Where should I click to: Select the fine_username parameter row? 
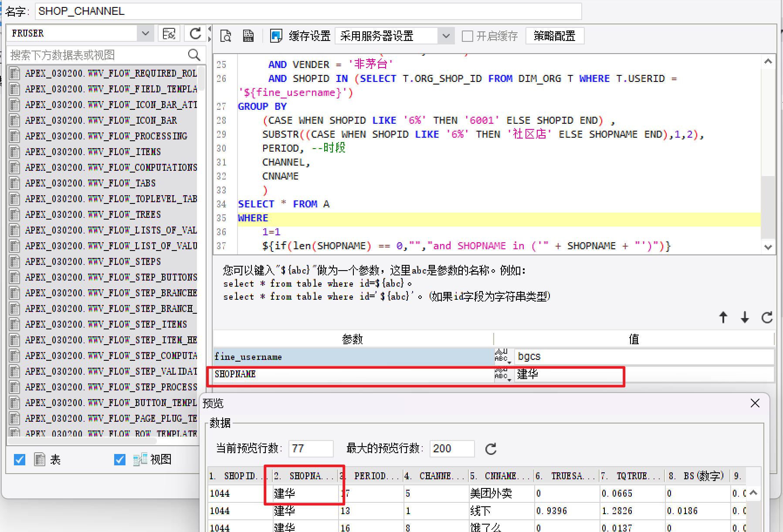353,356
